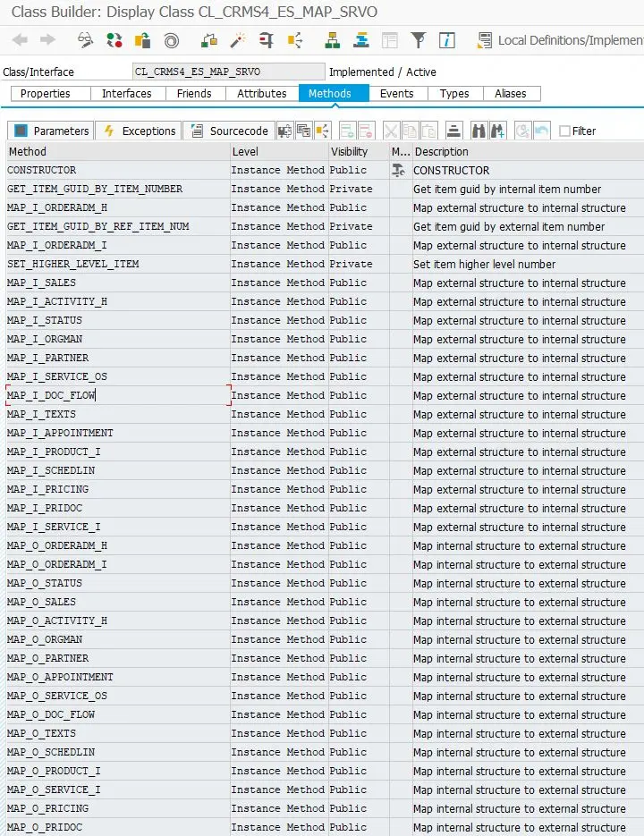Screen dimensions: 644x836
Task: Click the back arrow in toolbar
Action: pos(20,40)
